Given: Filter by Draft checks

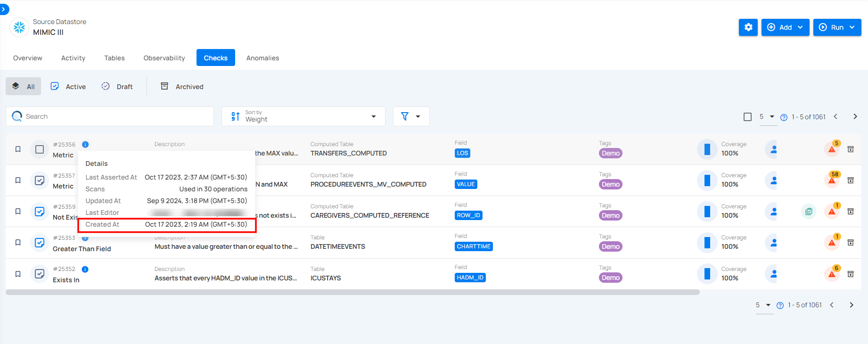Looking at the screenshot, I should click(117, 86).
